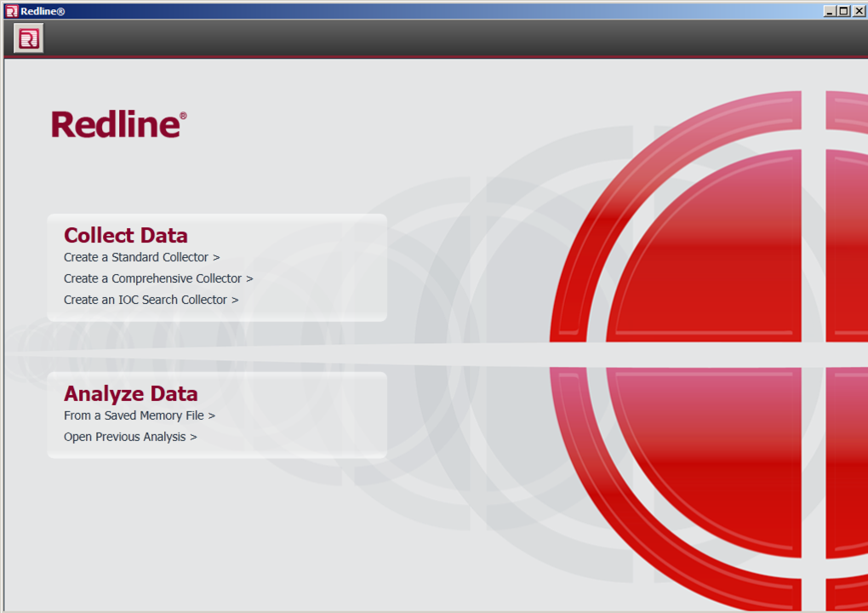Open Previous Analysis
This screenshot has height=613, width=868.
130,437
